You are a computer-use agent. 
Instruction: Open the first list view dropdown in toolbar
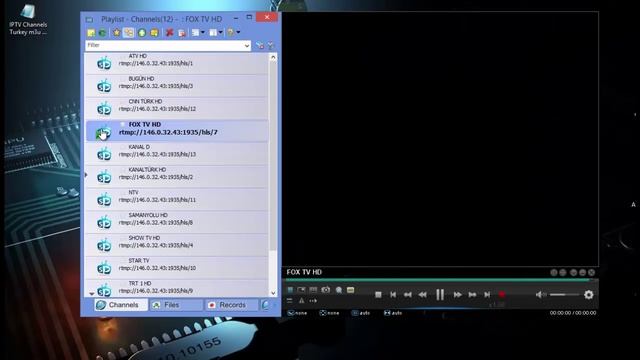[198, 33]
